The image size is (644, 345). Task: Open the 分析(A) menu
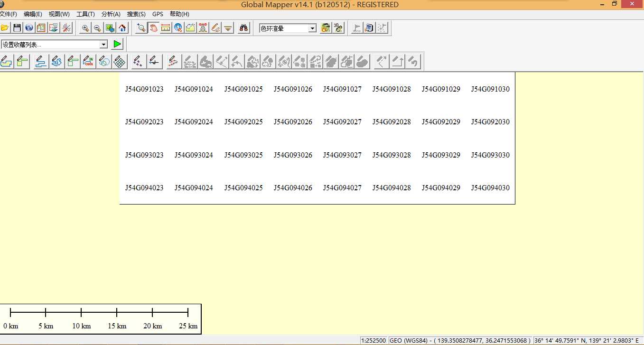point(111,14)
